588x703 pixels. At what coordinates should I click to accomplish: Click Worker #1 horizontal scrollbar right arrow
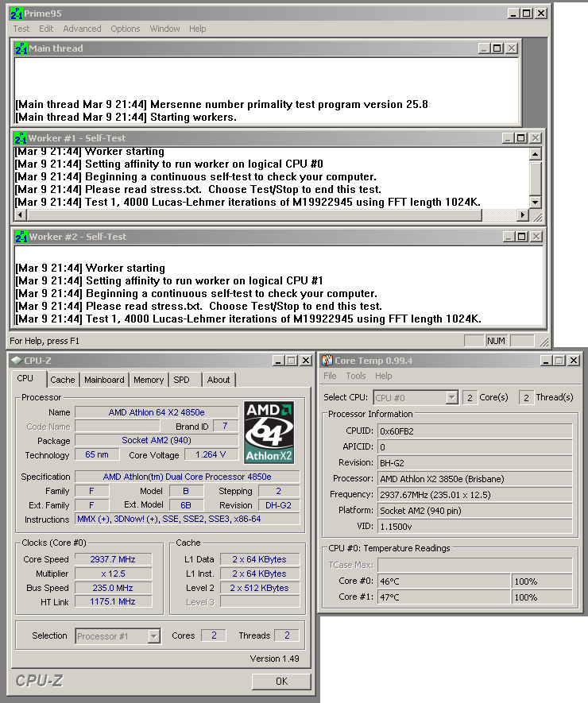click(x=522, y=214)
